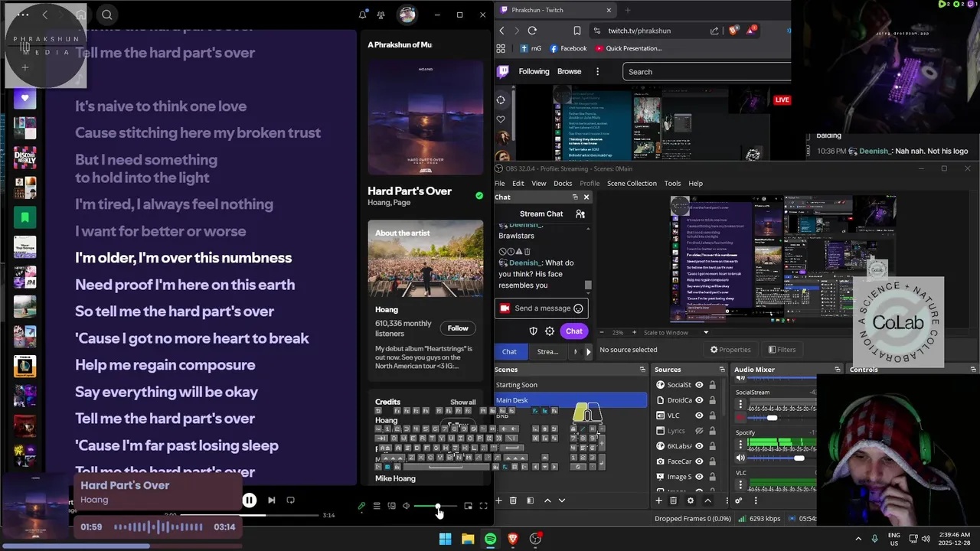Open source Filters in OBS
980x551 pixels.
click(x=782, y=350)
